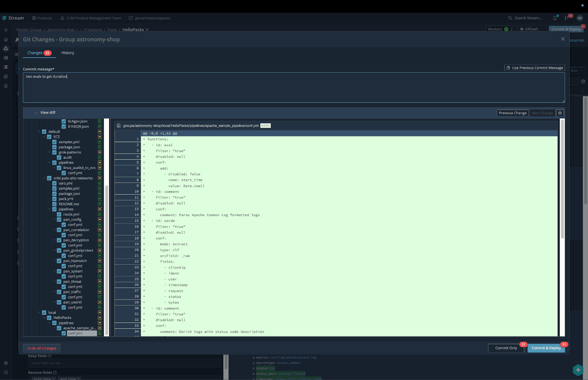This screenshot has height=380, width=588.
Task: Toggle the HelloPacks folder checkbox
Action: [49, 318]
